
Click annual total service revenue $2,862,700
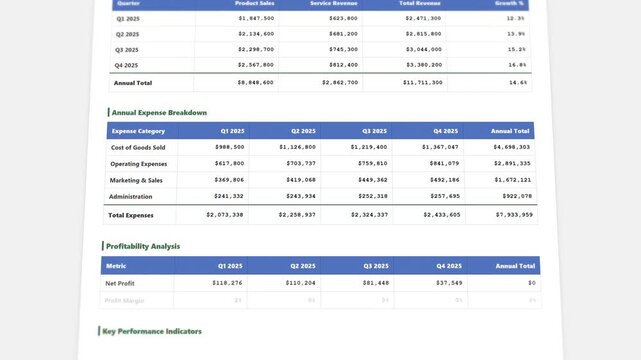coord(340,83)
